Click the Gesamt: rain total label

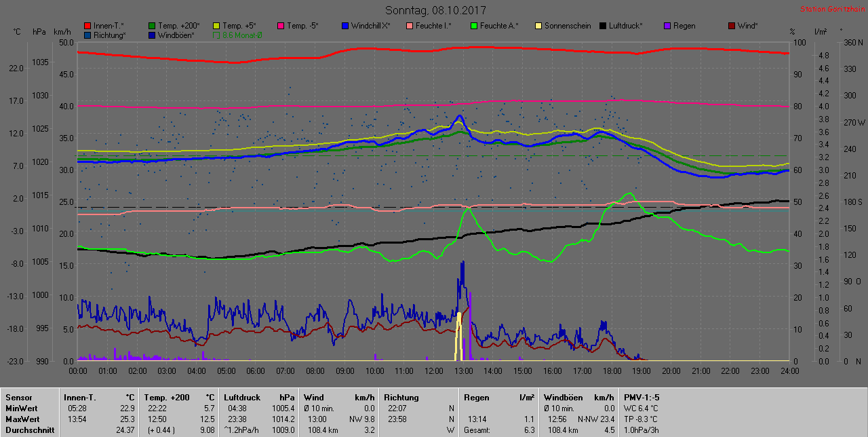pyautogui.click(x=478, y=430)
